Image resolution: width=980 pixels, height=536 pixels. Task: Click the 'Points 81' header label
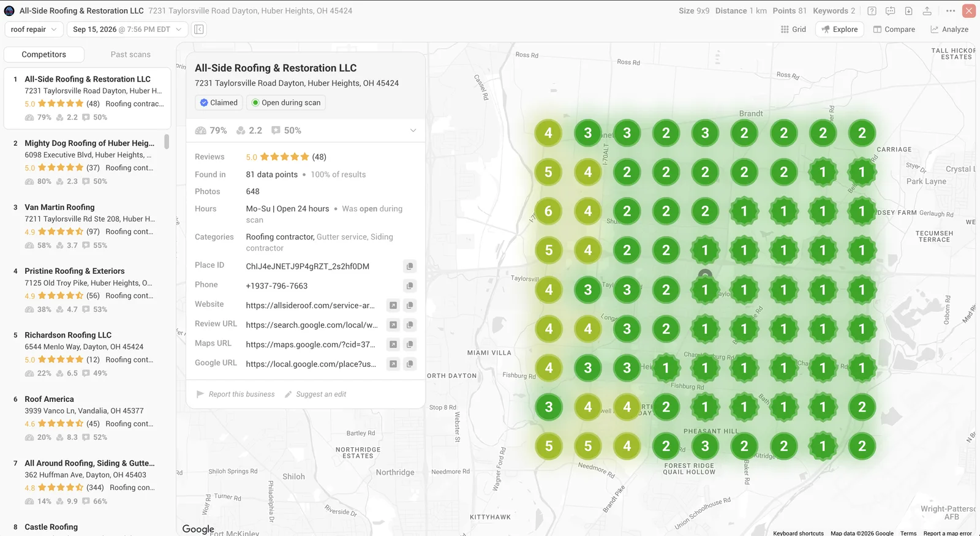790,11
